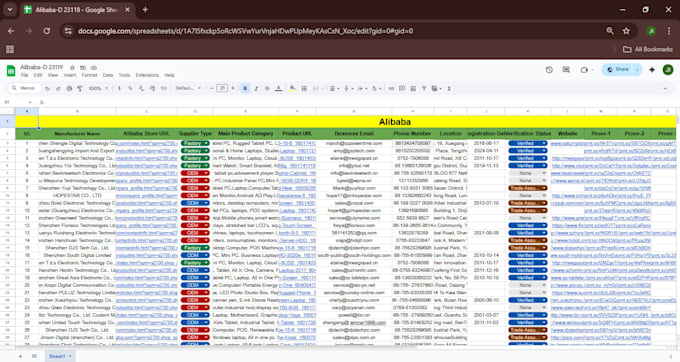Toggle Italic formatting
The height and width of the screenshot is (362, 680).
(x=256, y=88)
